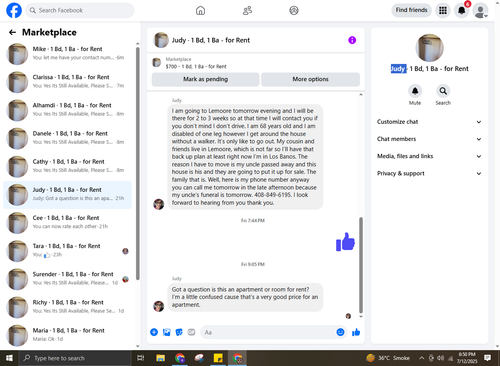Send a thumbs-up like from composer
This screenshot has height=366, width=500.
click(356, 332)
